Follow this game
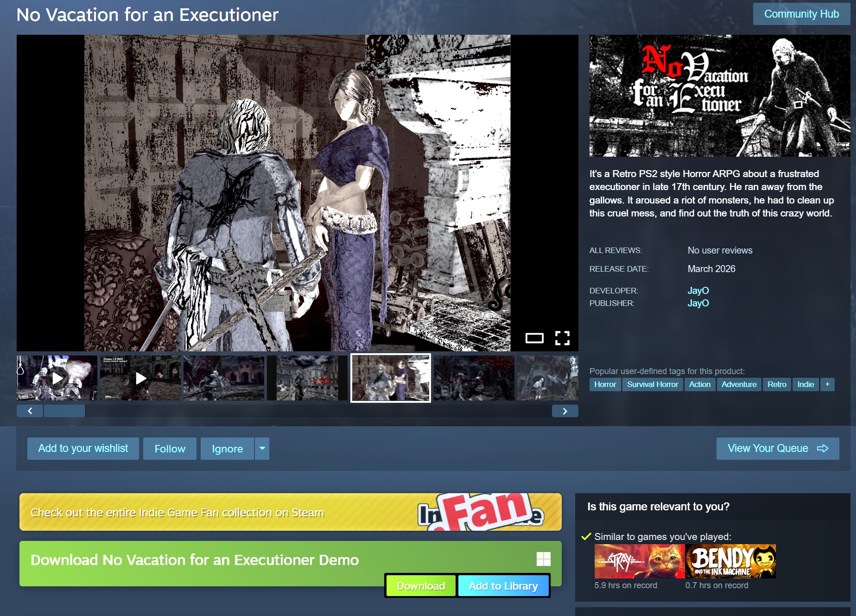The height and width of the screenshot is (616, 856). tap(170, 449)
